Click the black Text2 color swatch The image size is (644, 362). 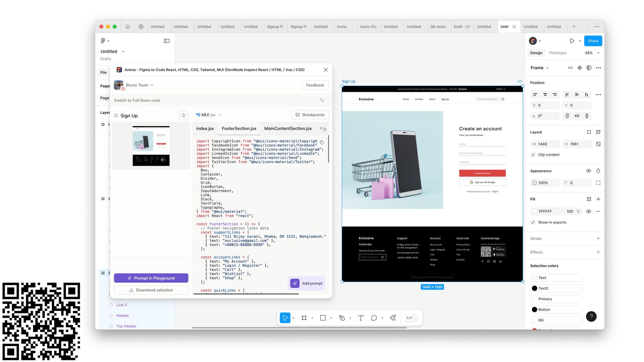[x=534, y=288]
